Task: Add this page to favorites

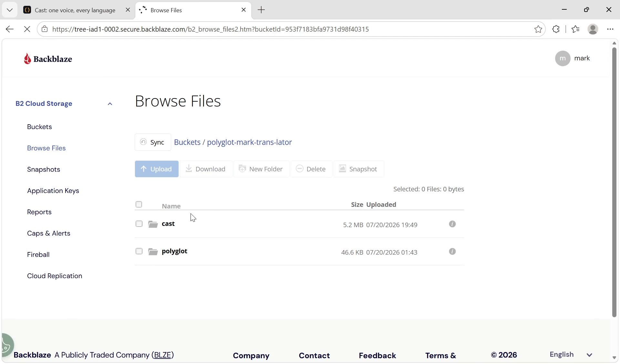Action: coord(538,29)
